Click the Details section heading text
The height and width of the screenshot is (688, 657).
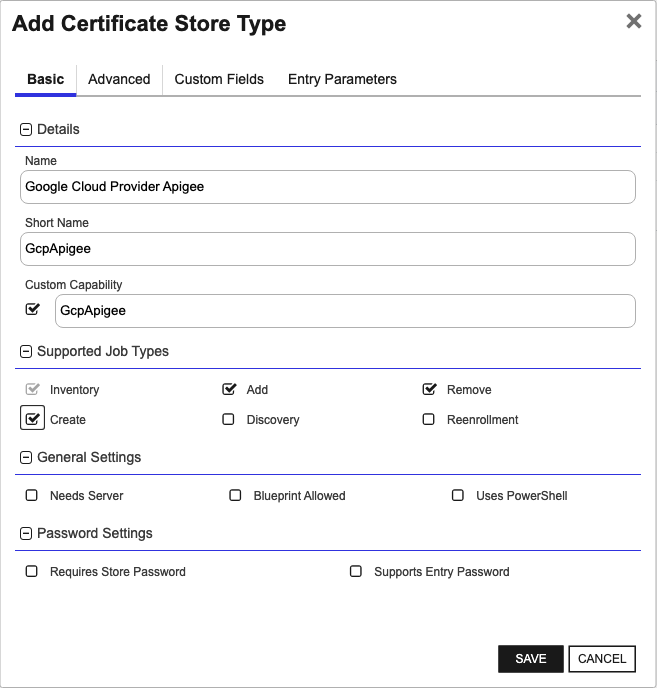coord(58,129)
